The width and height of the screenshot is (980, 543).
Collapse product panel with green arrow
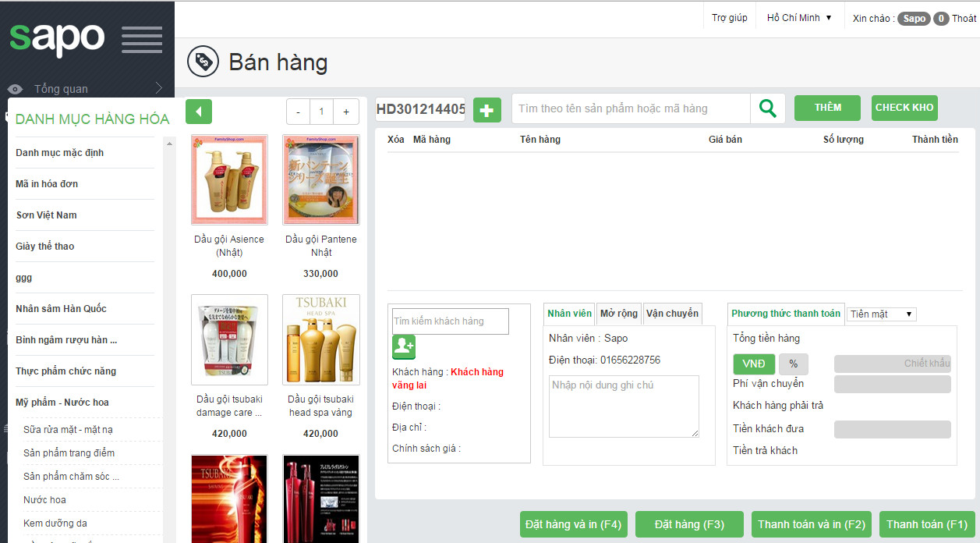[199, 112]
